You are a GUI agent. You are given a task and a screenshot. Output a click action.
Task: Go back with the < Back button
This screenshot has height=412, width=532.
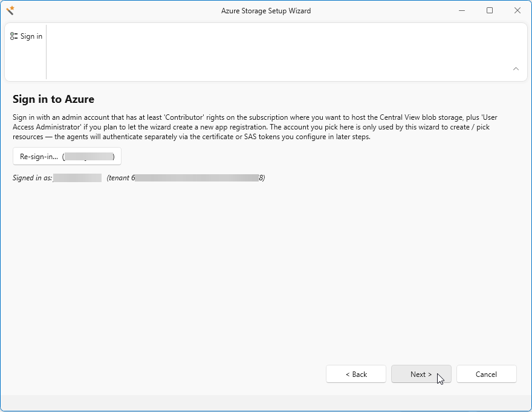click(x=356, y=374)
